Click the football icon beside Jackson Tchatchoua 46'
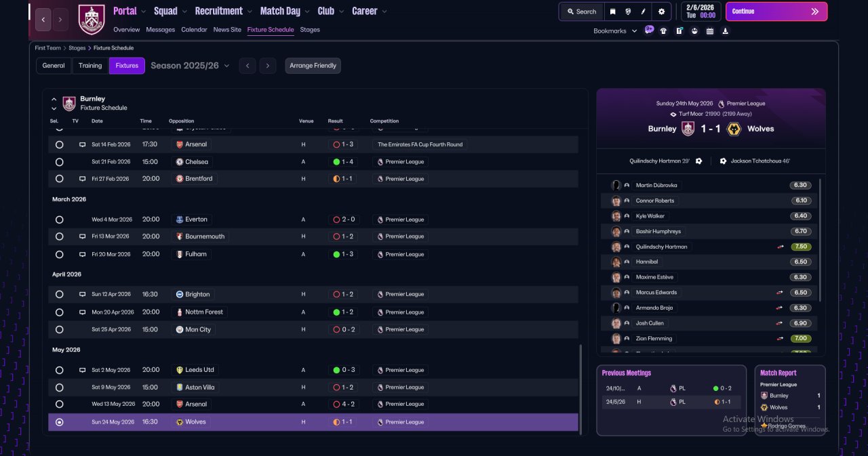Screen dimensions: 868x456 coord(723,161)
